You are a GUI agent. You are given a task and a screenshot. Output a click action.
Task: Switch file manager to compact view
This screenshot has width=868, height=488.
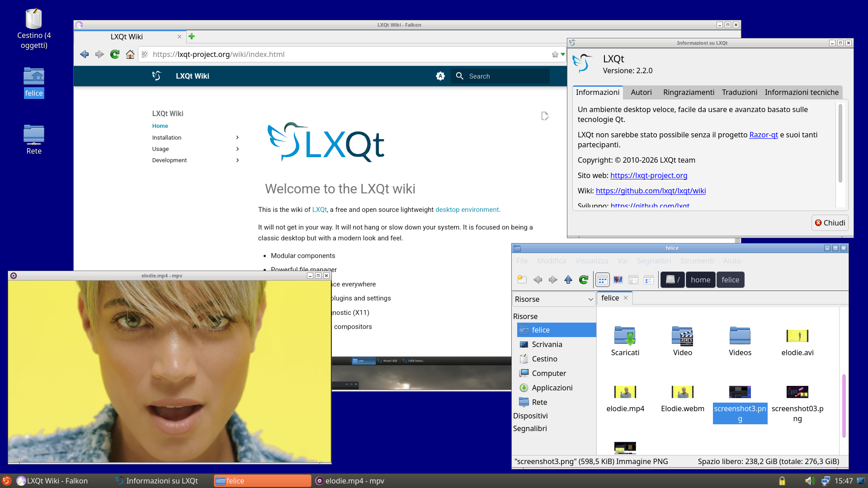633,280
